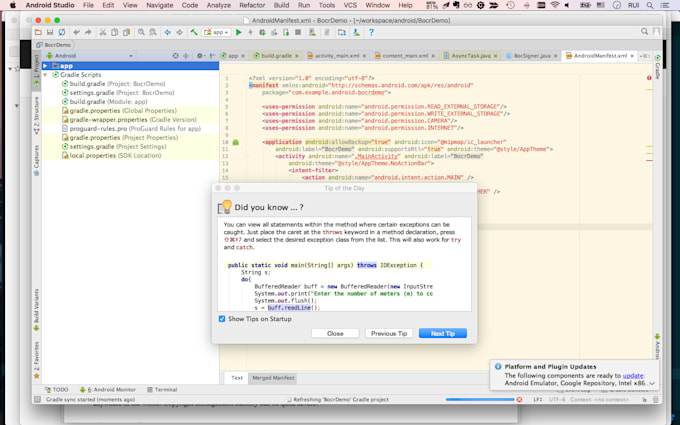This screenshot has width=680, height=425.
Task: Switch to the activity_main.xml tab
Action: (x=337, y=56)
